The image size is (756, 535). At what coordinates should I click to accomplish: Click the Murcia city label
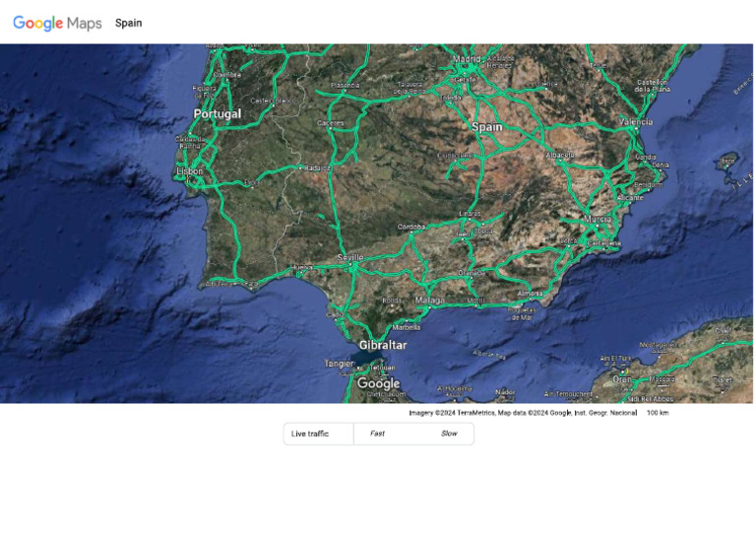point(598,219)
